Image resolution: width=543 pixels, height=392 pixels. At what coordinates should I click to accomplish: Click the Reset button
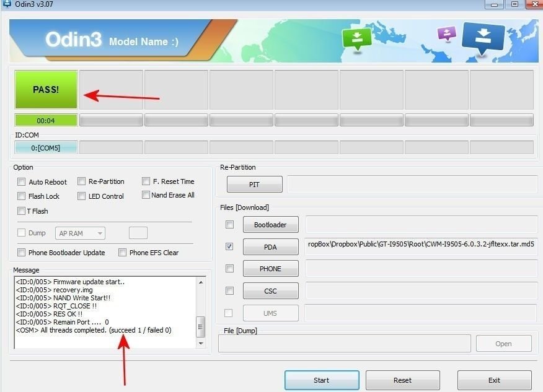point(403,380)
